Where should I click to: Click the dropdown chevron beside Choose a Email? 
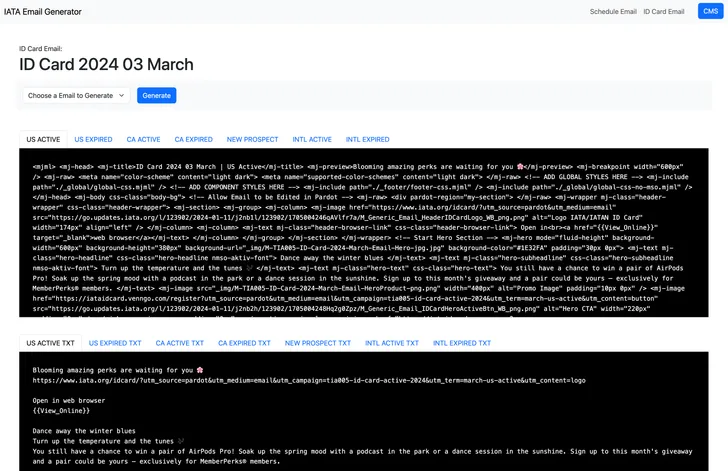point(122,95)
